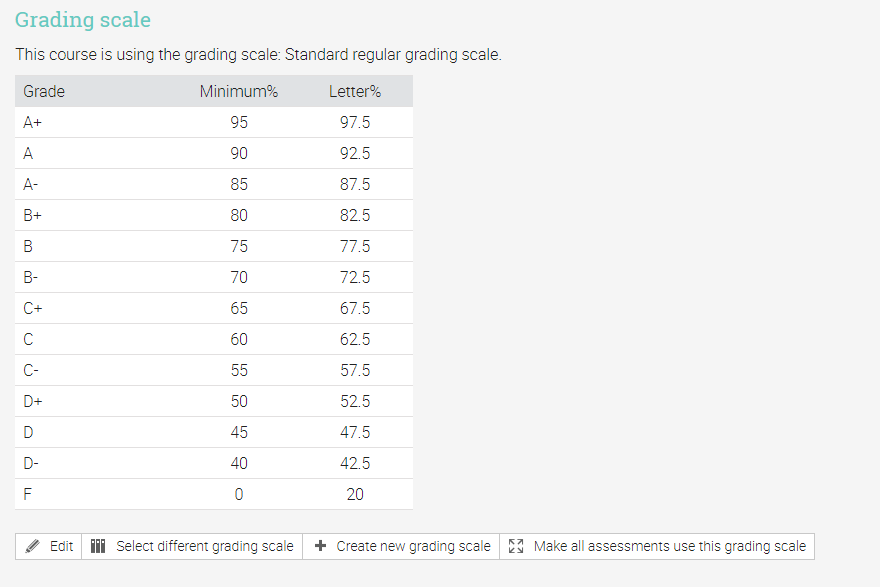
Task: Click letter percent 52.5 in the D+ row
Action: pyautogui.click(x=355, y=401)
